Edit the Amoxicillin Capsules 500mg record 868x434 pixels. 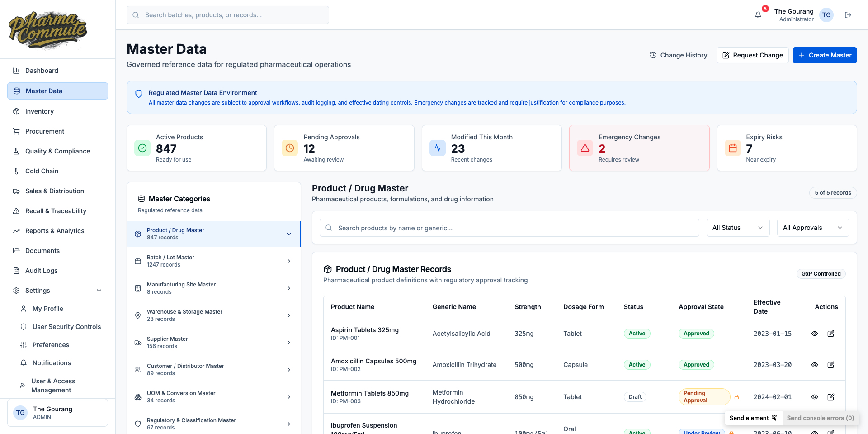[831, 365]
